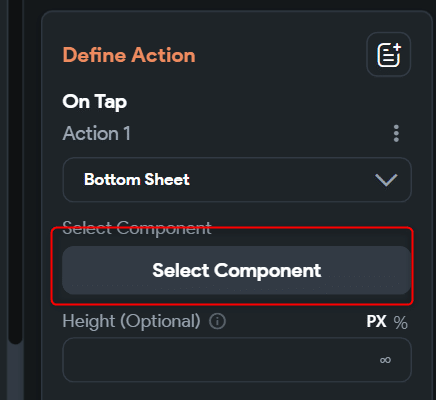This screenshot has height=400, width=436.
Task: Click the infinity icon in height field
Action: 385,360
